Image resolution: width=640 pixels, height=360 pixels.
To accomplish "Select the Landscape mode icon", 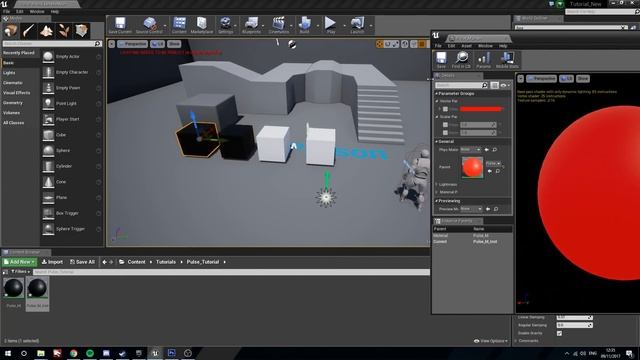I will tap(46, 31).
